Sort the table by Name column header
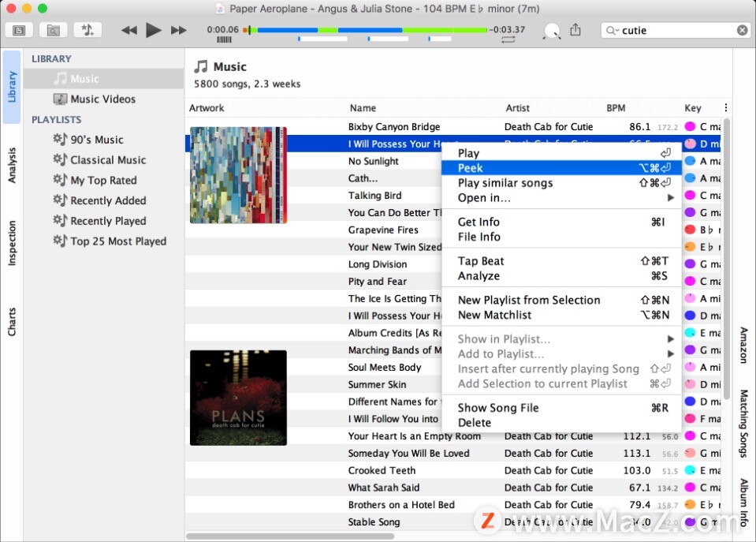The width and height of the screenshot is (756, 542). 363,108
